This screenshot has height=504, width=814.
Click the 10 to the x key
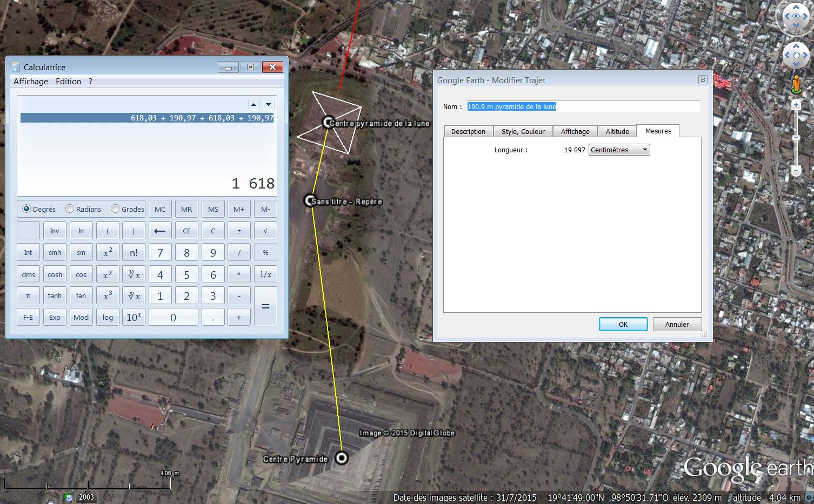click(x=134, y=317)
